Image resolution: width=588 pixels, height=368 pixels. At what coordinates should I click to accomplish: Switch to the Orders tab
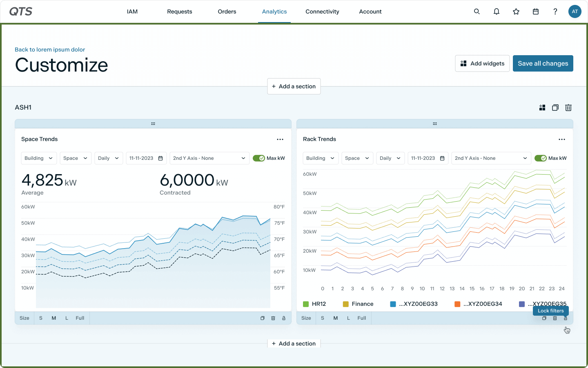pos(227,11)
